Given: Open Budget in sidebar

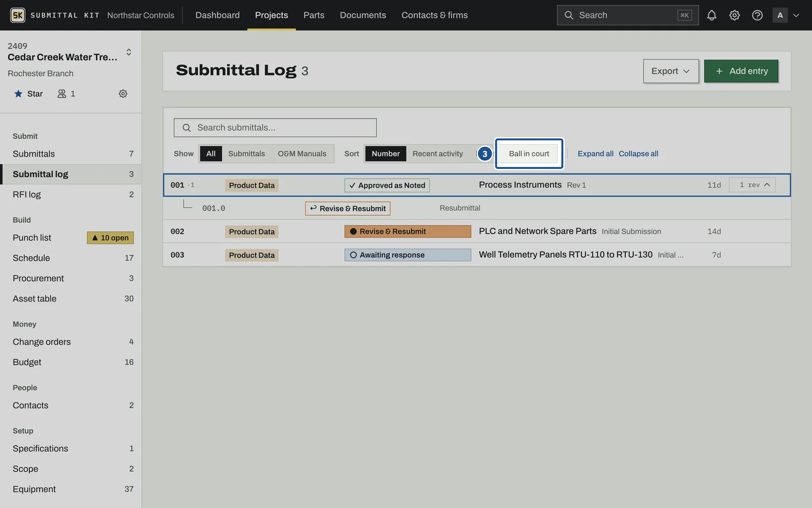Looking at the screenshot, I should (71, 362).
